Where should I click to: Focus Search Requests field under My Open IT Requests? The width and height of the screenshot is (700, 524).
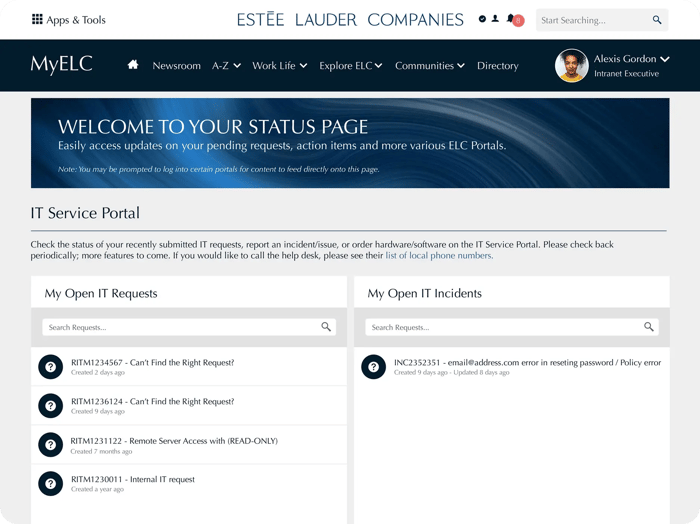(189, 327)
